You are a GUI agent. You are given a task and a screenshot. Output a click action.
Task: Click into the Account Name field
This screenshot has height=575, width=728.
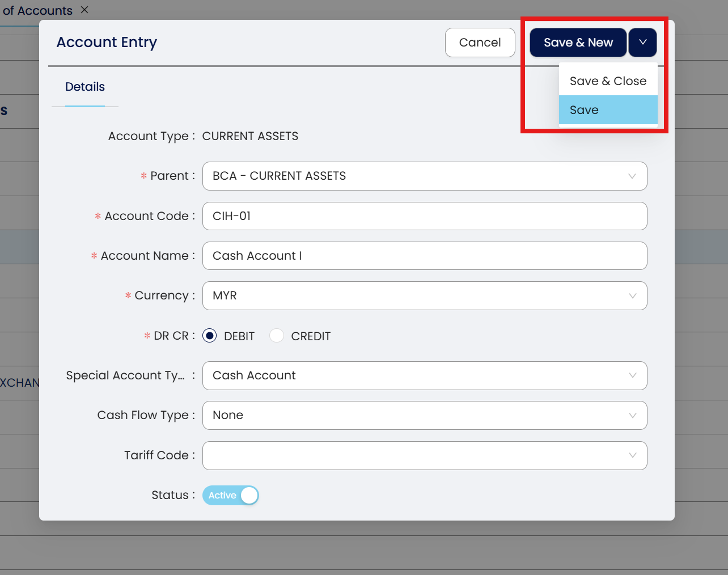[424, 256]
